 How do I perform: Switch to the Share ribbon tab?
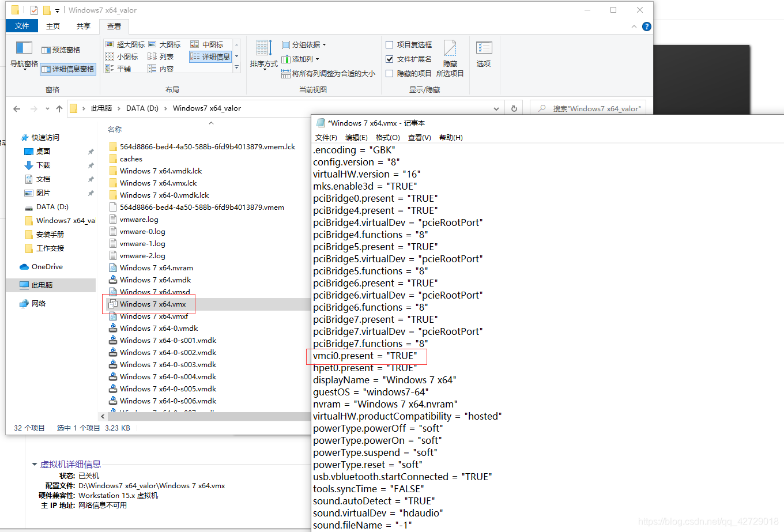coord(84,26)
